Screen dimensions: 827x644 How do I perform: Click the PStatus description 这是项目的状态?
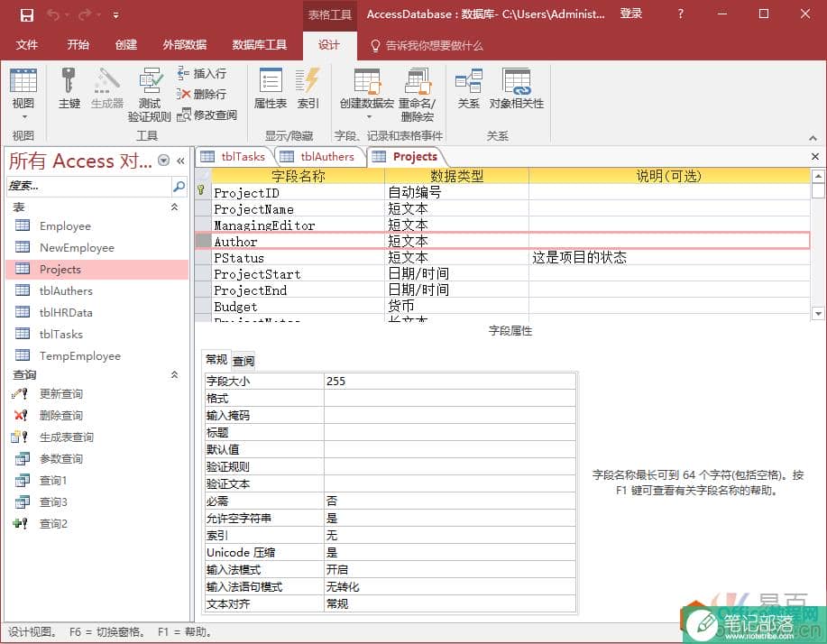click(579, 257)
